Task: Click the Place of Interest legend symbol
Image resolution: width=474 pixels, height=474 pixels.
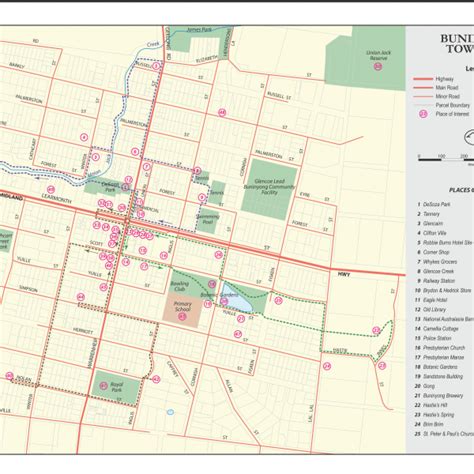Action: click(x=423, y=114)
